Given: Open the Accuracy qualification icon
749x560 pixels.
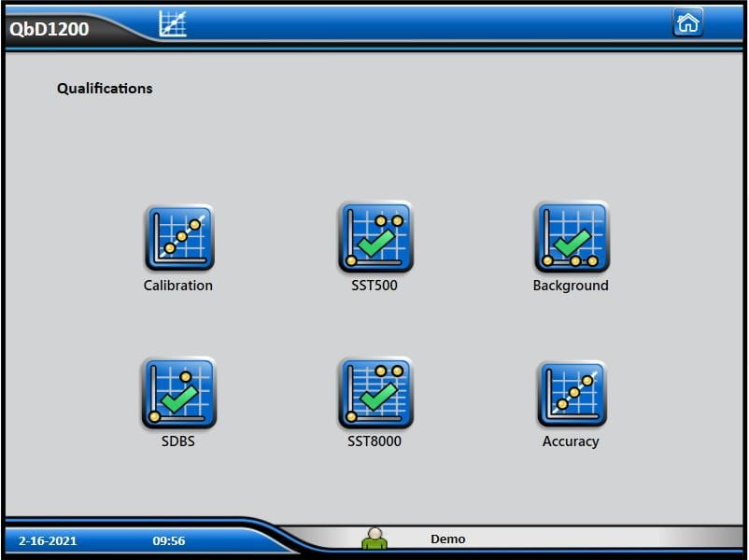Looking at the screenshot, I should point(571,394).
